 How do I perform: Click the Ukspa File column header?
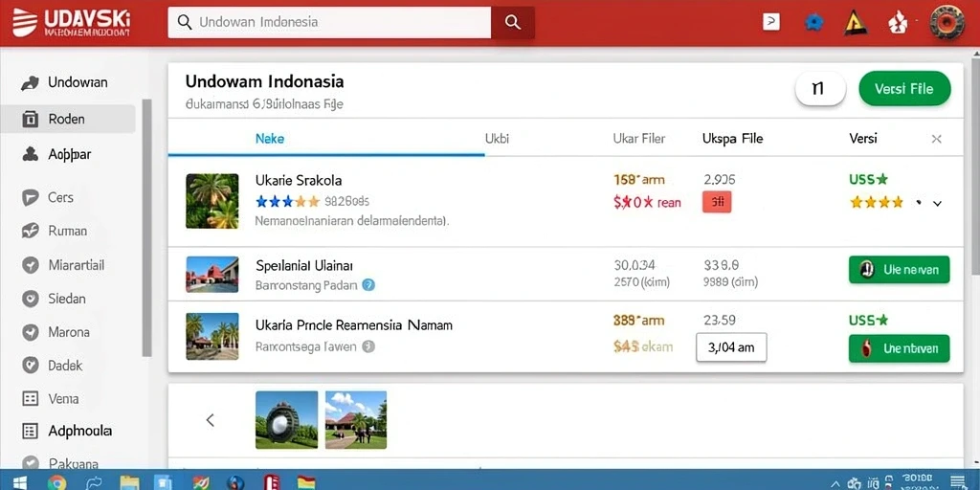pos(732,139)
